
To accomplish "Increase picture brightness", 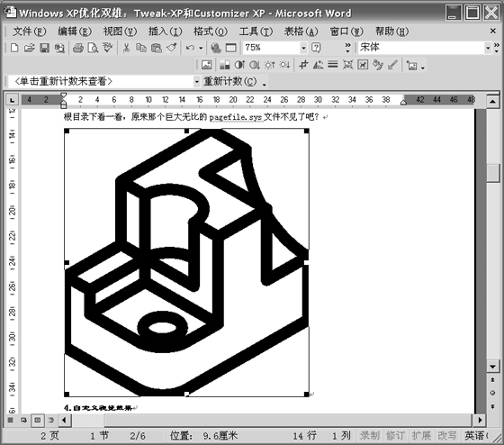I will point(269,65).
